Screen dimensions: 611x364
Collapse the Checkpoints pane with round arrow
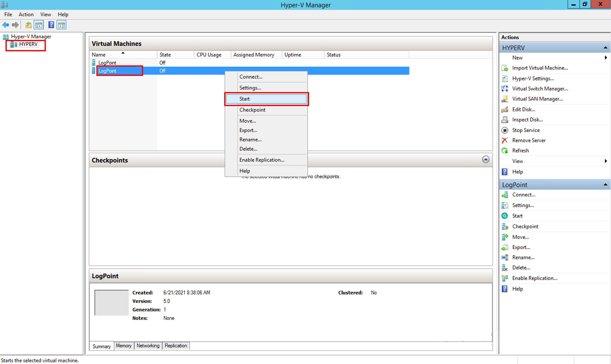pyautogui.click(x=485, y=160)
